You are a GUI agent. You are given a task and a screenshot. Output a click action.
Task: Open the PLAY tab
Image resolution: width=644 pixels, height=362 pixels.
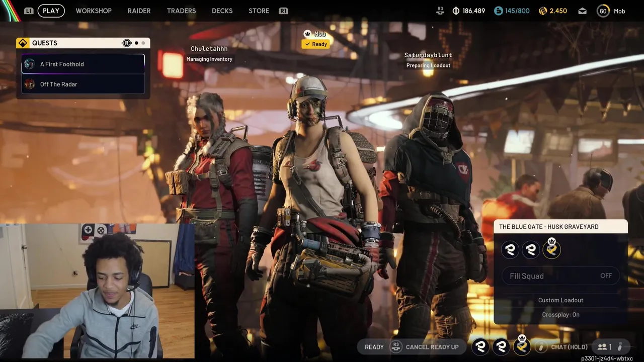[51, 11]
